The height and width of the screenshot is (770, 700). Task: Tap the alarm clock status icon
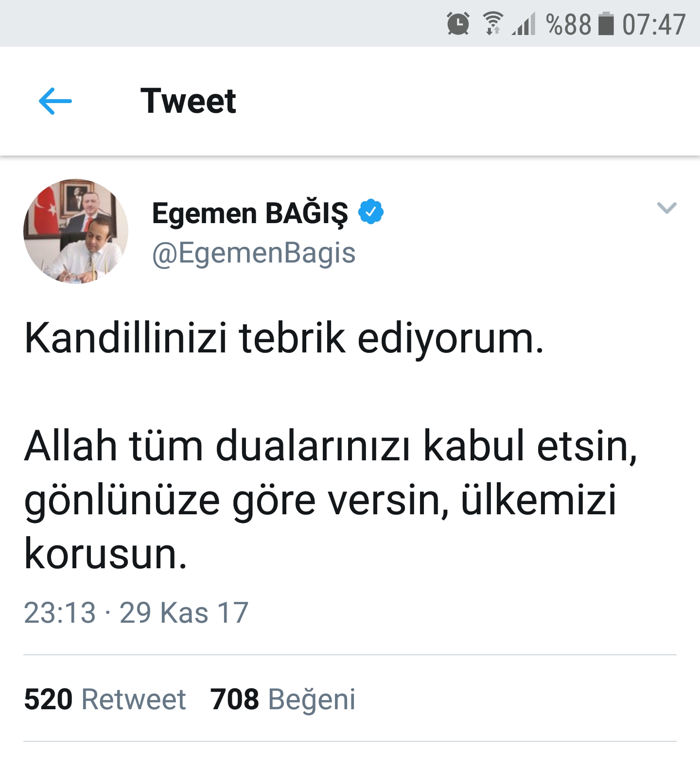458,24
